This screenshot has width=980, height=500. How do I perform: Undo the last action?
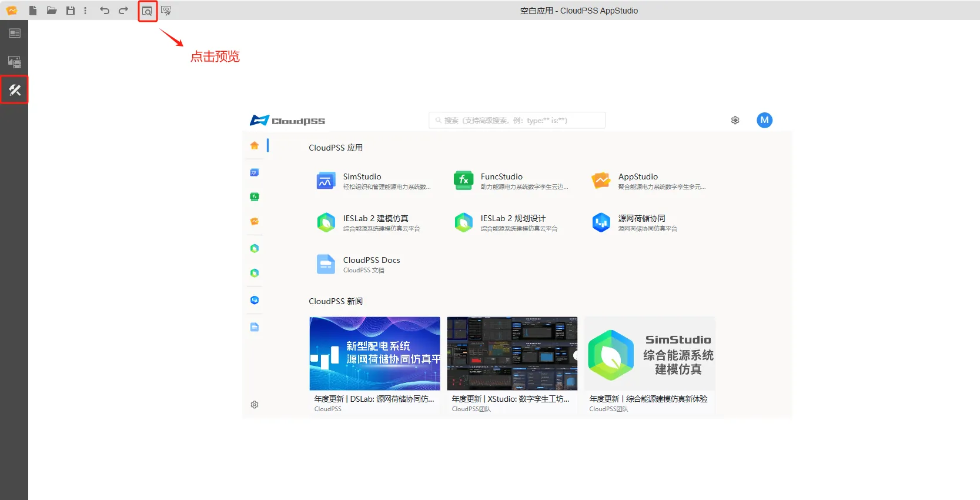pos(105,11)
